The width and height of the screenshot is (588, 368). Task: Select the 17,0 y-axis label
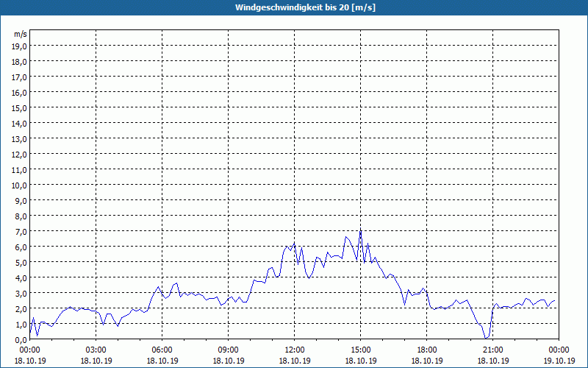[x=21, y=77]
